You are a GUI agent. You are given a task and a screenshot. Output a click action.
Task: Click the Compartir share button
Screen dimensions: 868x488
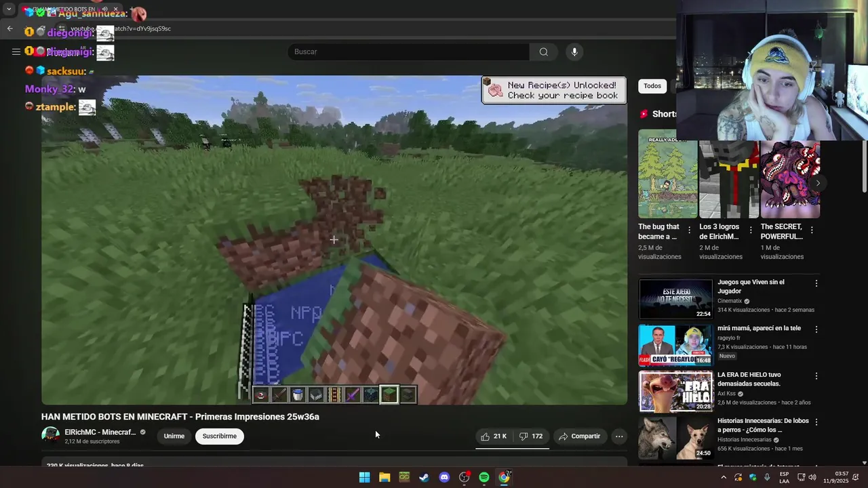[579, 436]
